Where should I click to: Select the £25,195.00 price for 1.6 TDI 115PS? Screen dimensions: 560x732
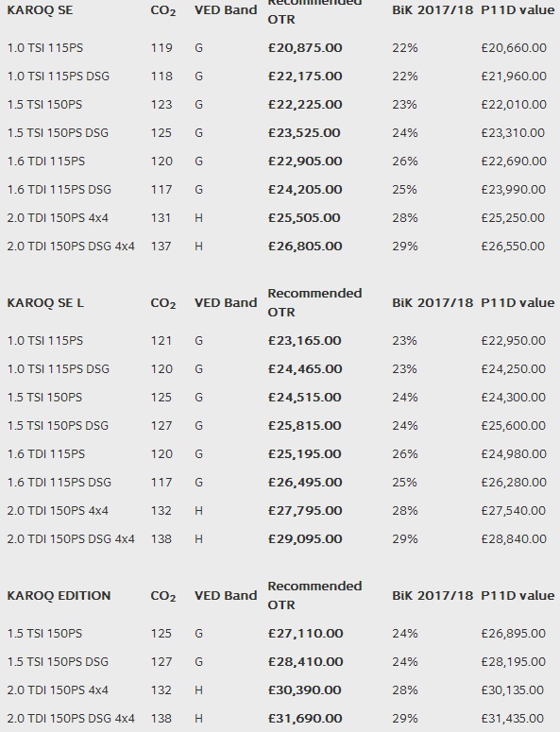305,453
